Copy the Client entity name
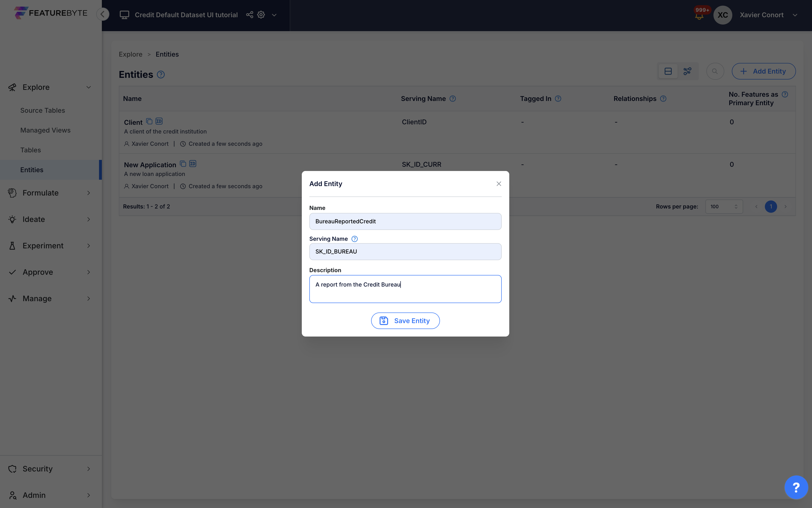812x508 pixels. (149, 121)
